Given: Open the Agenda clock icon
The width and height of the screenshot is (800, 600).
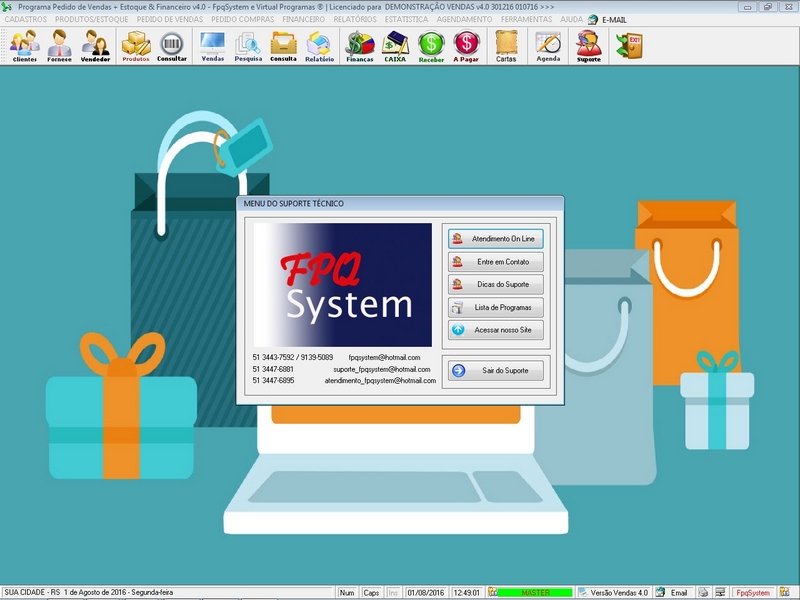Looking at the screenshot, I should [548, 46].
